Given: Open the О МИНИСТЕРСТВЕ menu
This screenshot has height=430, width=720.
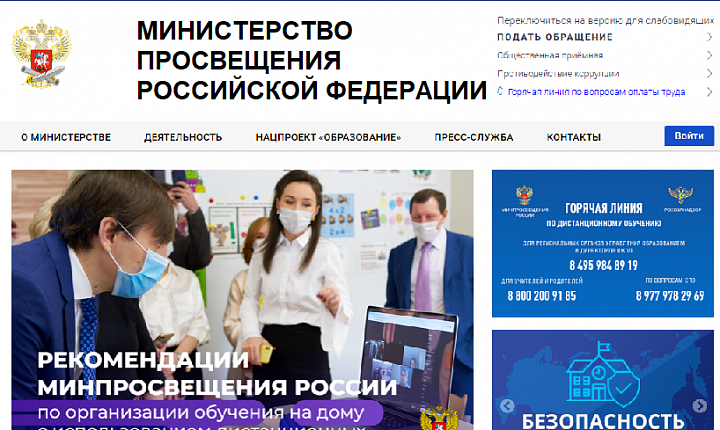Looking at the screenshot, I should click(x=65, y=137).
